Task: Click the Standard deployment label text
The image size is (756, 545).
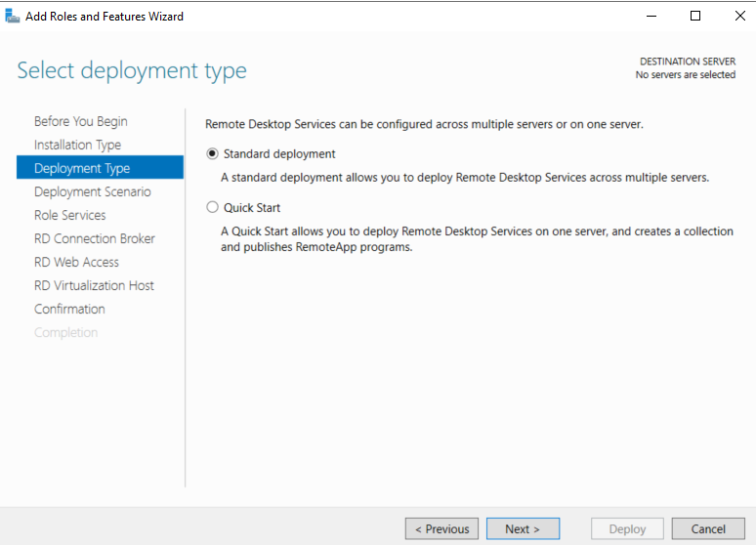Action: (279, 154)
